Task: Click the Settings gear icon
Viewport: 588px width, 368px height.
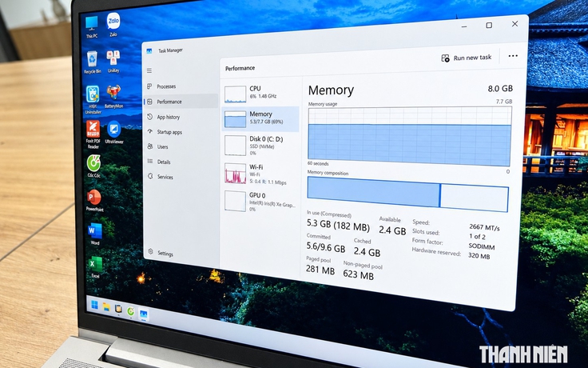Action: [x=151, y=252]
